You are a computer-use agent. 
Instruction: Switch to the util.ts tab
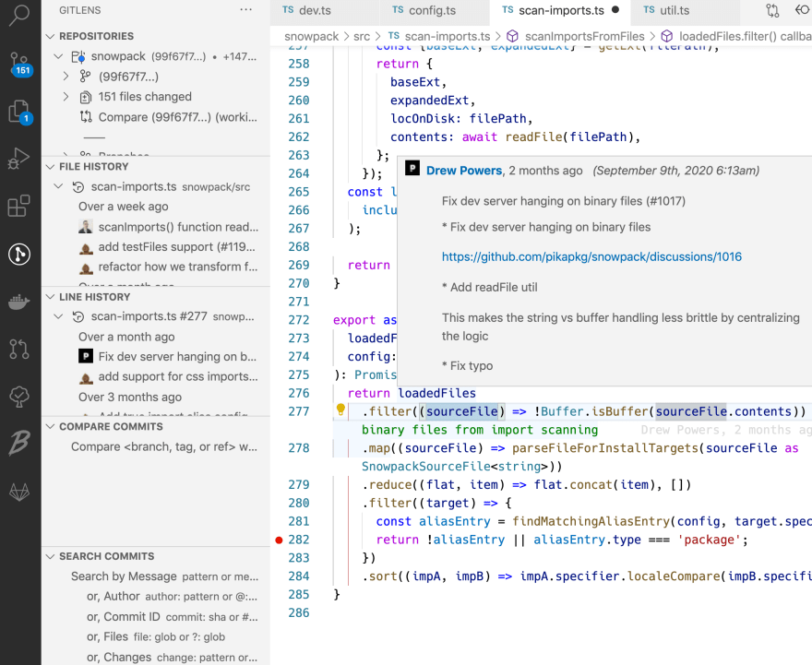click(x=685, y=10)
